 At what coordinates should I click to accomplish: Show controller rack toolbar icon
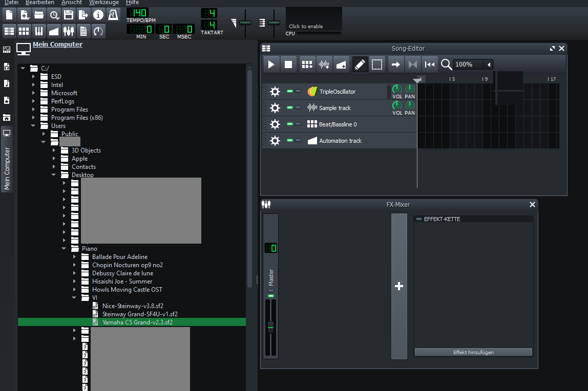click(98, 31)
